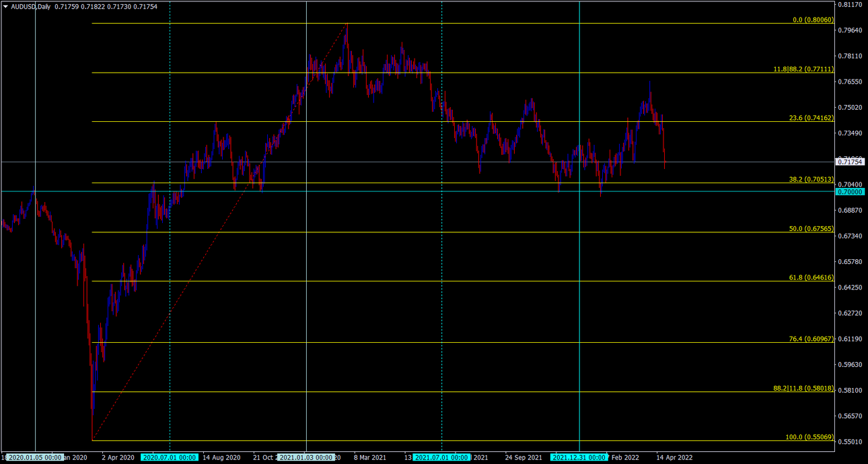Click the cyan 0.70000 horizontal line price tag
The width and height of the screenshot is (868, 464).
(850, 192)
